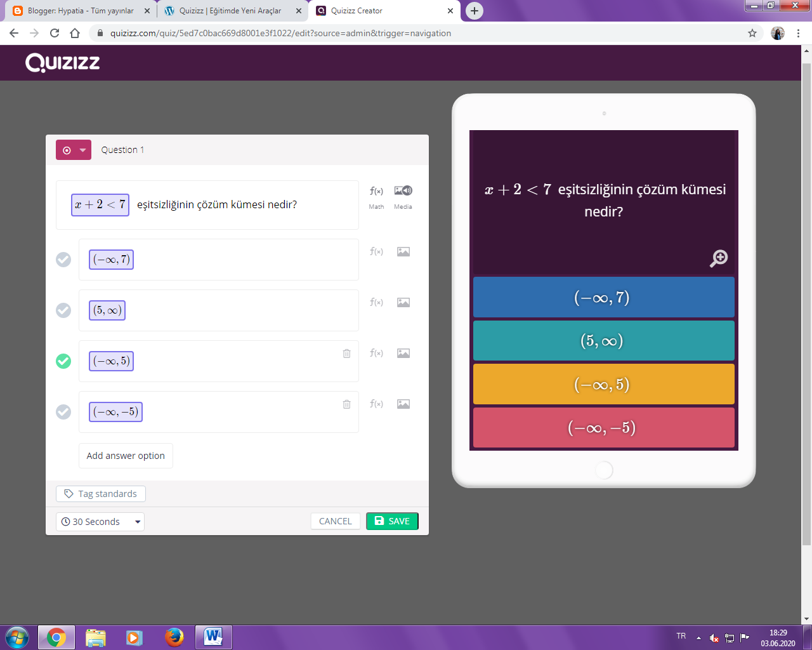Bookmark the page with the star icon
The image size is (812, 650).
point(752,33)
